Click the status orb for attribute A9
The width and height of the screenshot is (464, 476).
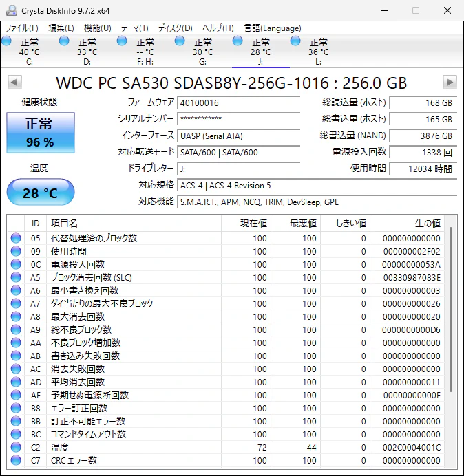16,329
